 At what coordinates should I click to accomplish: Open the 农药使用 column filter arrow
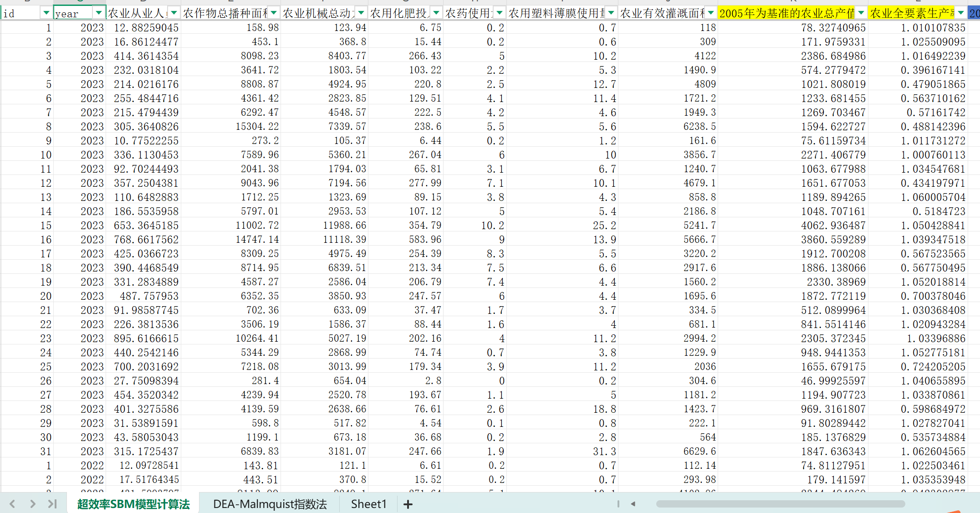(500, 13)
